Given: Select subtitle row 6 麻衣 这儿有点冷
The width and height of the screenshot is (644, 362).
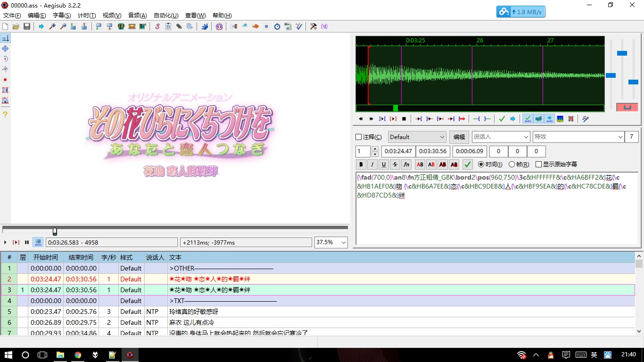Looking at the screenshot, I should click(318, 322).
